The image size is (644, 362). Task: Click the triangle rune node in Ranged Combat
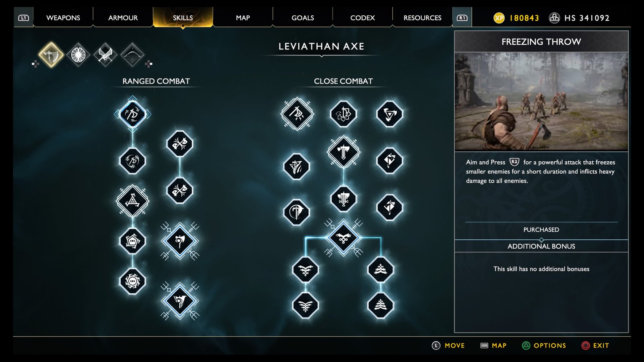coord(132,200)
